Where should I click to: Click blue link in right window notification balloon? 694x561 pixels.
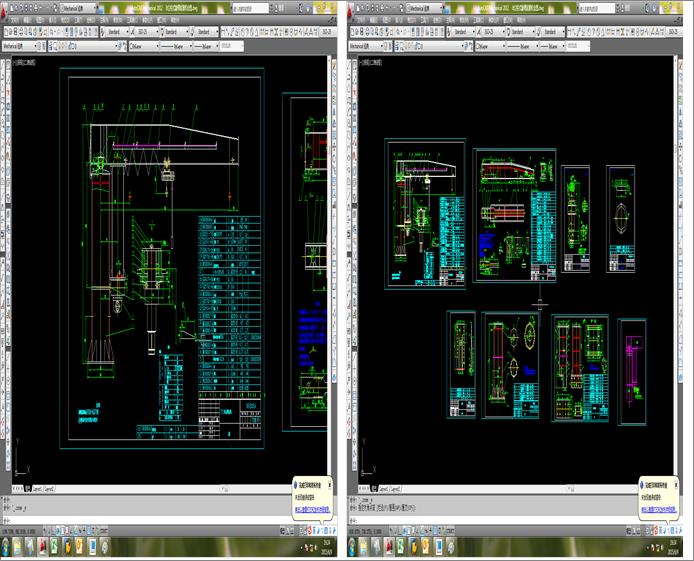[x=659, y=510]
